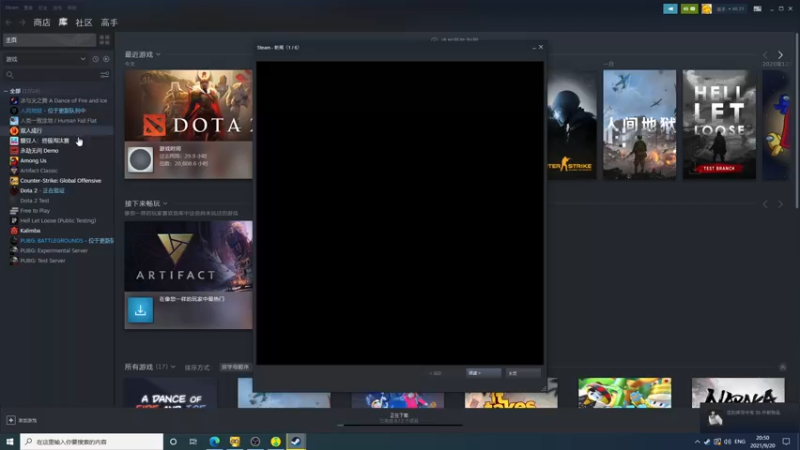Click the Artifact blue download button

click(140, 310)
